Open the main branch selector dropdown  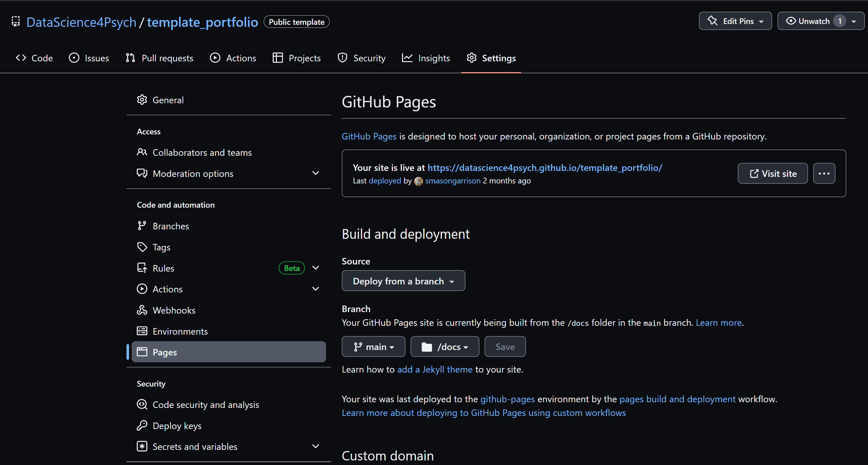[373, 347]
